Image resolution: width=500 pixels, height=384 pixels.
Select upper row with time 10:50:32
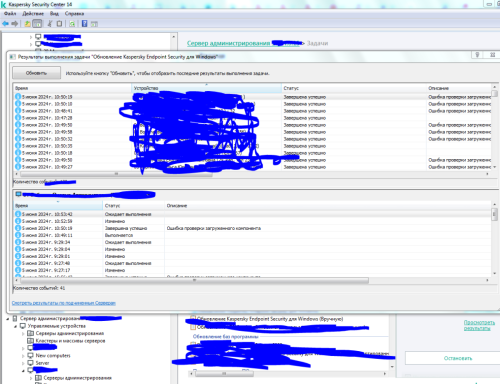pyautogui.click(x=252, y=139)
